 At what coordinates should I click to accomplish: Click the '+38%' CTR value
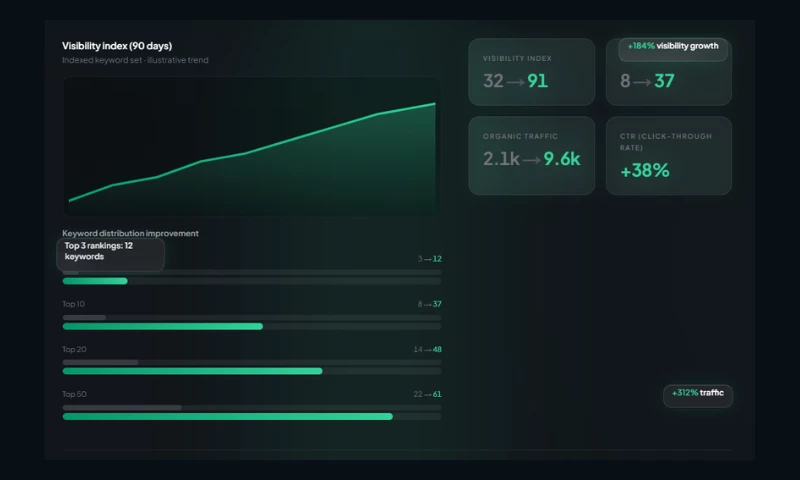(x=645, y=171)
